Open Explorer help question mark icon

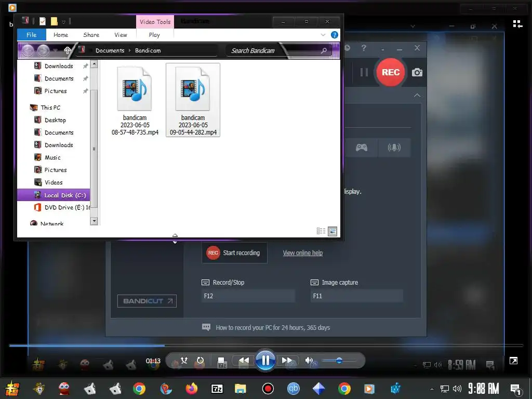click(335, 35)
